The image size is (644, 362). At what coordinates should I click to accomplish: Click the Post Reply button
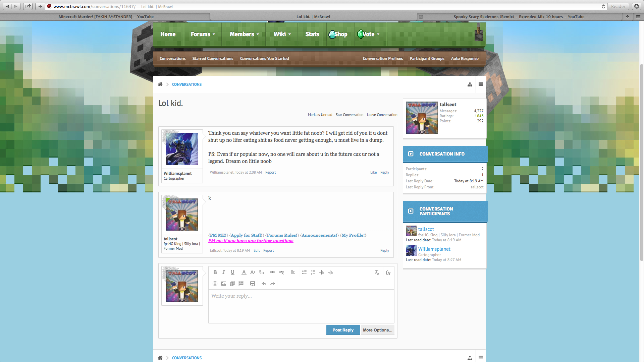[343, 330]
